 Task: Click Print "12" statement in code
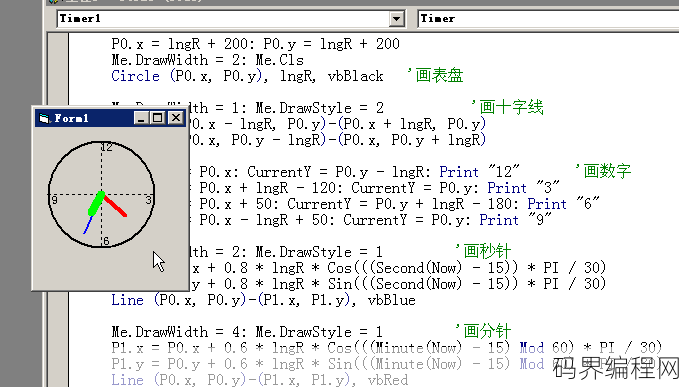[x=479, y=172]
